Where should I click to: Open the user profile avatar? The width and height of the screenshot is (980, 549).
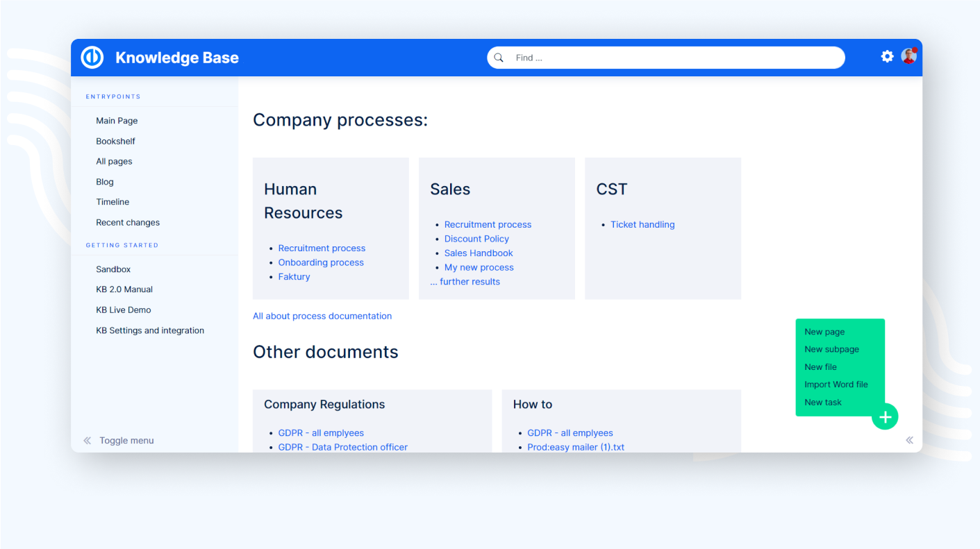[908, 56]
